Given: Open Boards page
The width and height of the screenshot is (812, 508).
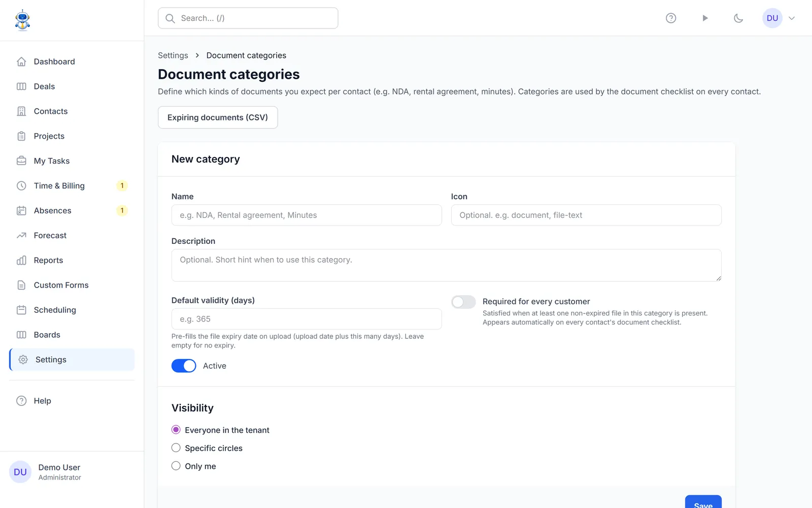Looking at the screenshot, I should 72,335.
